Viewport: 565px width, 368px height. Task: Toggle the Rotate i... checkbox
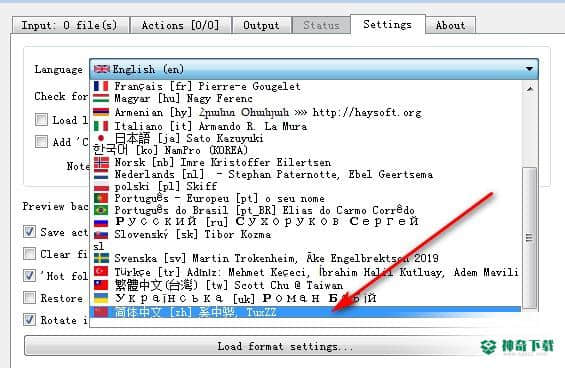pyautogui.click(x=29, y=320)
